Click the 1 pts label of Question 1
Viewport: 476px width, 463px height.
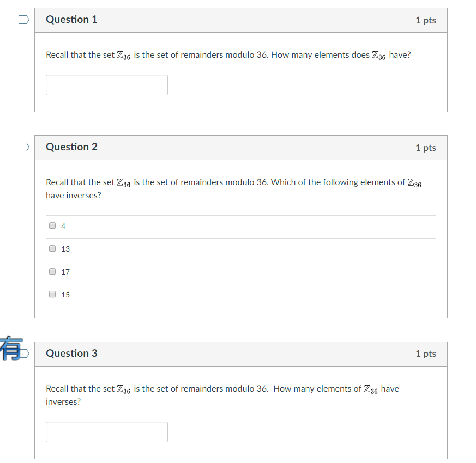pyautogui.click(x=425, y=20)
